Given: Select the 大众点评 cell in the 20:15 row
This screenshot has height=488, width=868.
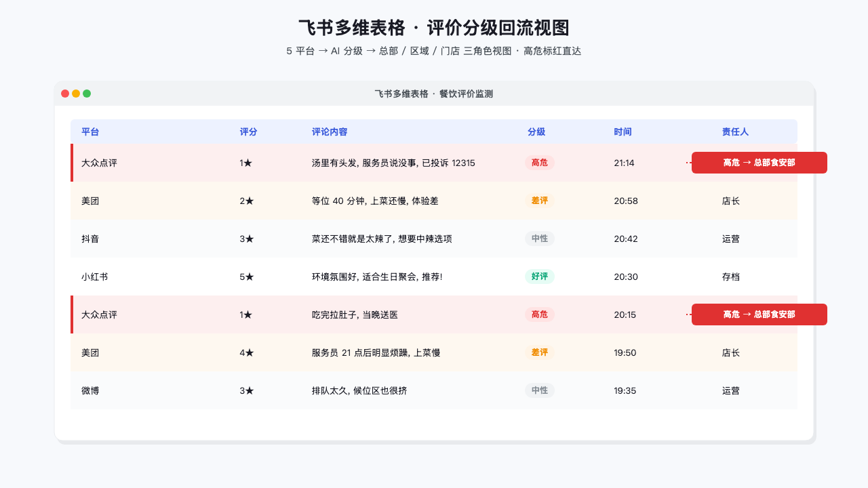Looking at the screenshot, I should 99,314.
